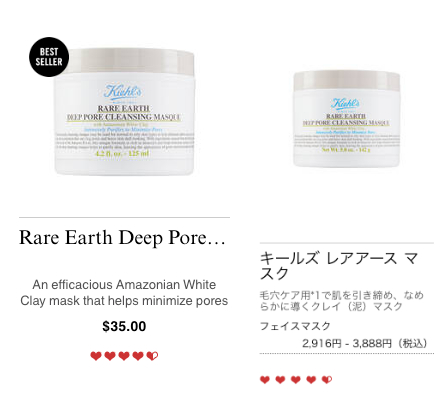Screen dimensions: 447x402
Task: Click the Amazonian White Clay description text
Action: [124, 293]
